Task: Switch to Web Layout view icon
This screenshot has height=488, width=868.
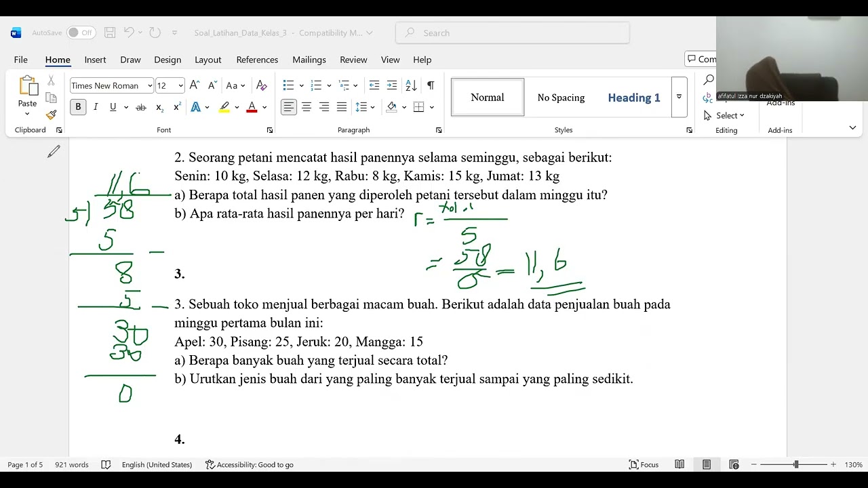Action: tap(734, 464)
